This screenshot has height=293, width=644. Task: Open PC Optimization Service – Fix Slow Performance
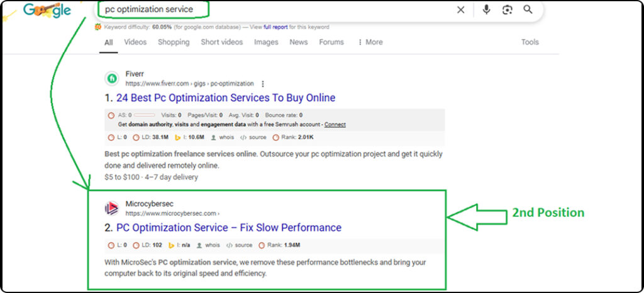coord(229,228)
